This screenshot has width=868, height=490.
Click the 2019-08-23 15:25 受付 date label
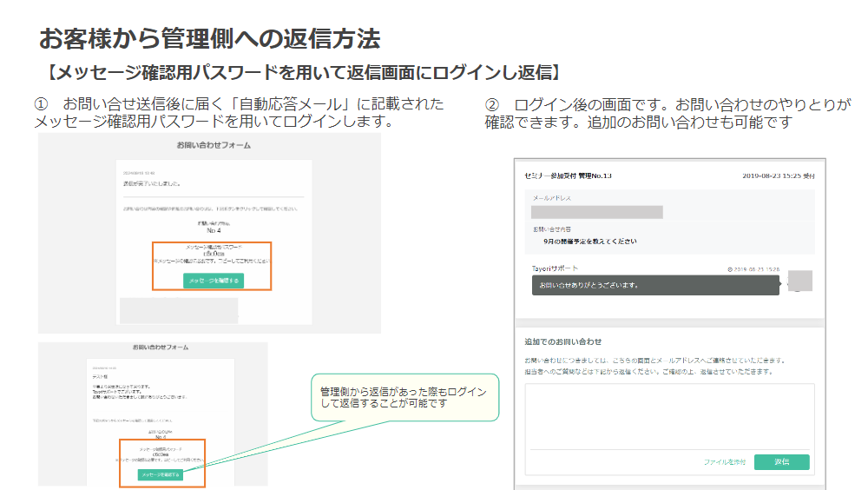tap(779, 175)
